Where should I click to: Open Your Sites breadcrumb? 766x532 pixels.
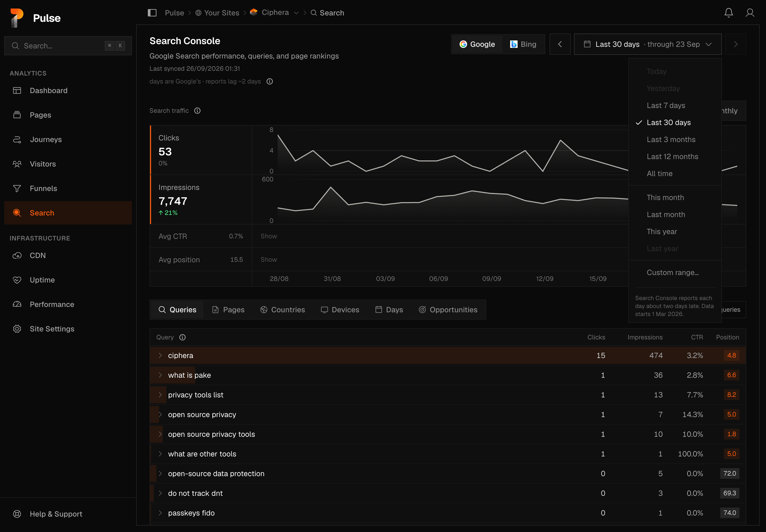tap(217, 13)
